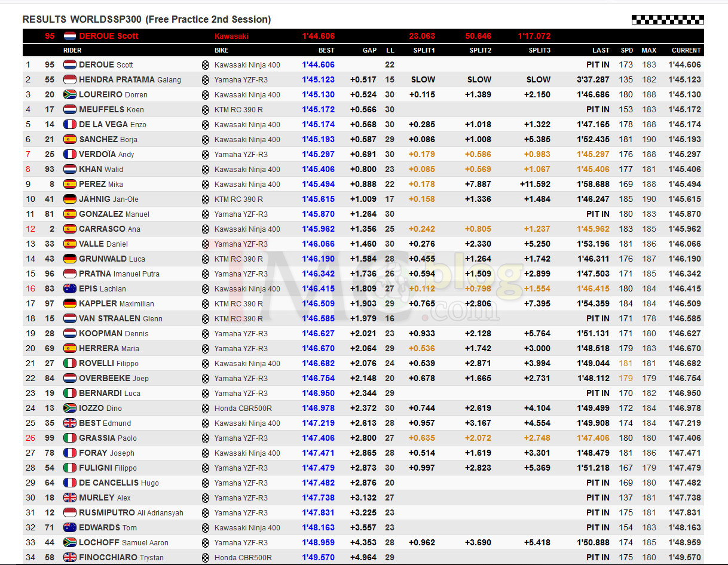This screenshot has height=565, width=728.
Task: Select rider name VAN STRAALEN Glenn
Action: click(x=121, y=318)
